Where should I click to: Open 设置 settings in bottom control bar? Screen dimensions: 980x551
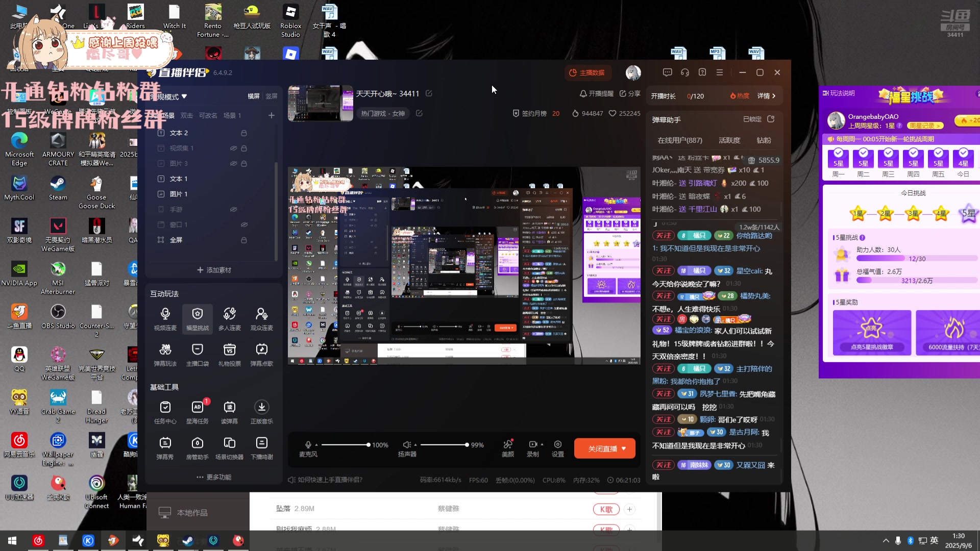pyautogui.click(x=558, y=448)
